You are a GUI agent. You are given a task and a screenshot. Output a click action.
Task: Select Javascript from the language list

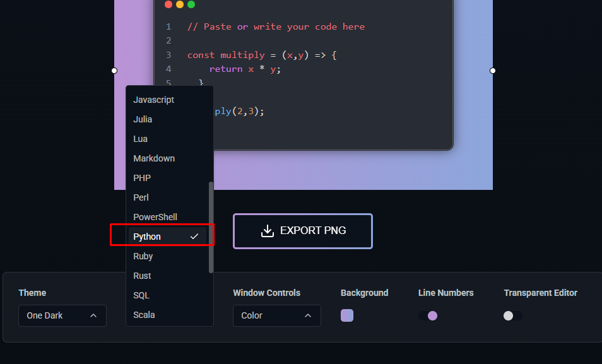point(153,100)
